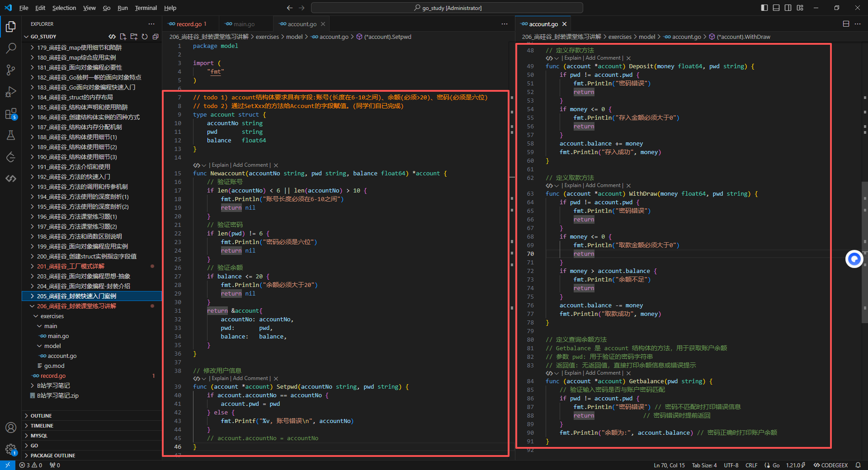
Task: Open the CODEGEEX status bar item
Action: (x=830, y=465)
